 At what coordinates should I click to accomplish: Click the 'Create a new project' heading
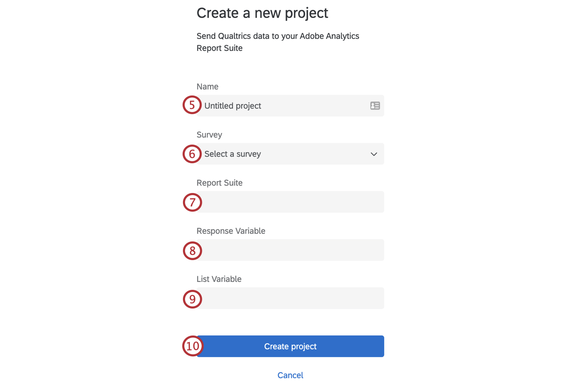click(262, 13)
